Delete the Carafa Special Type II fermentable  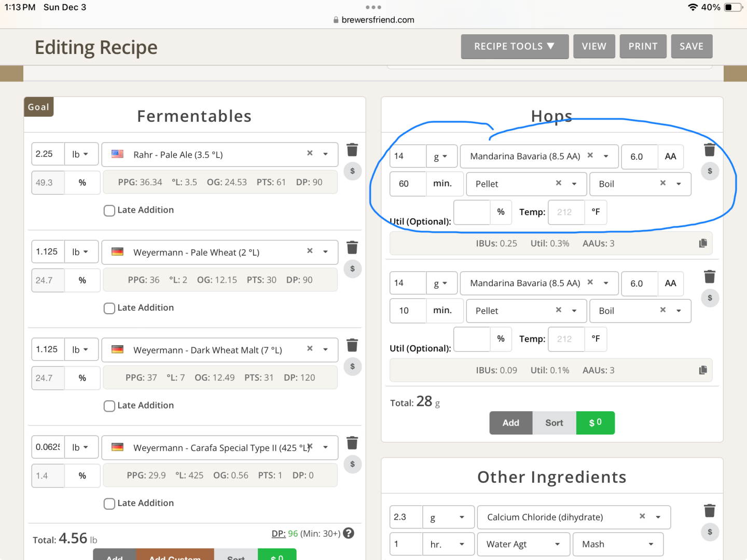(352, 443)
